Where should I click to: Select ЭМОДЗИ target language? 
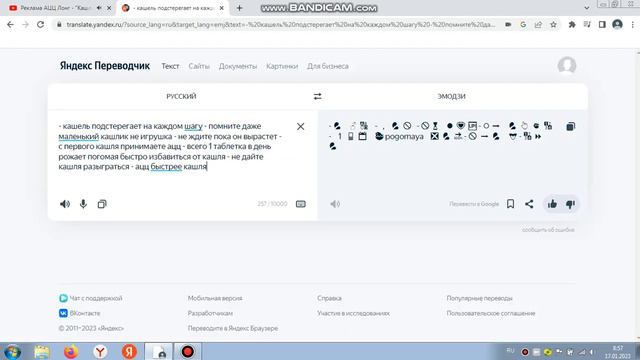coord(451,96)
